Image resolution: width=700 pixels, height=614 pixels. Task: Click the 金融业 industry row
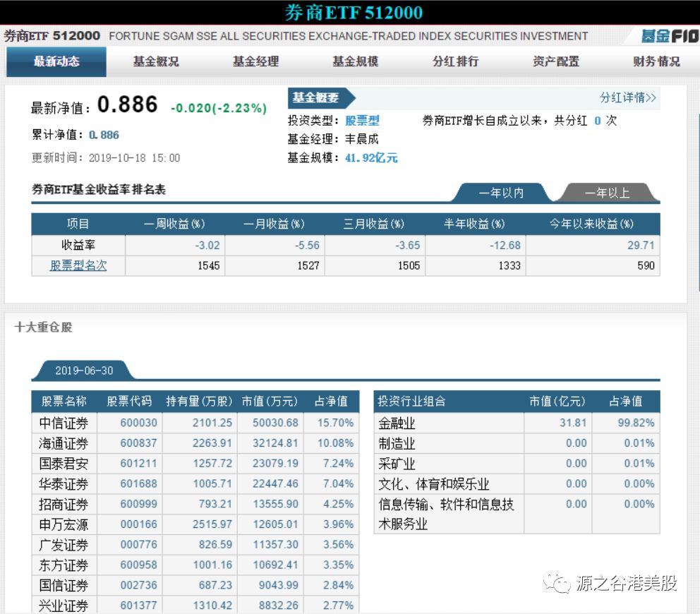click(x=517, y=423)
